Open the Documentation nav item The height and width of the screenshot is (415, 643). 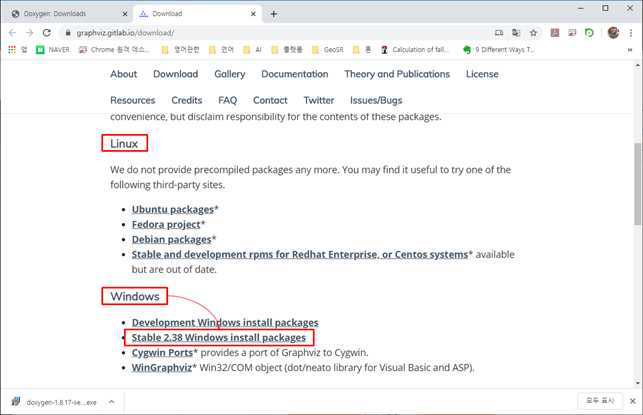point(295,74)
